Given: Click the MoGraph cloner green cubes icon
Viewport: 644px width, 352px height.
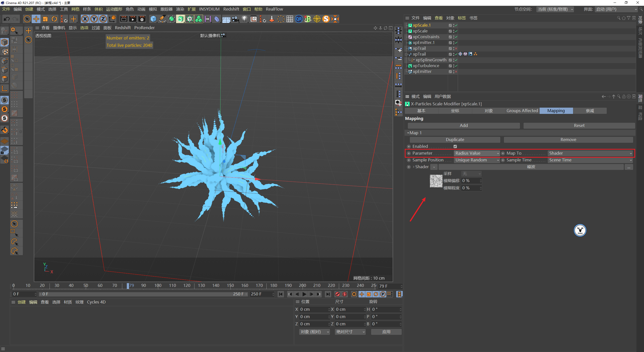Looking at the screenshot, I should tap(199, 19).
